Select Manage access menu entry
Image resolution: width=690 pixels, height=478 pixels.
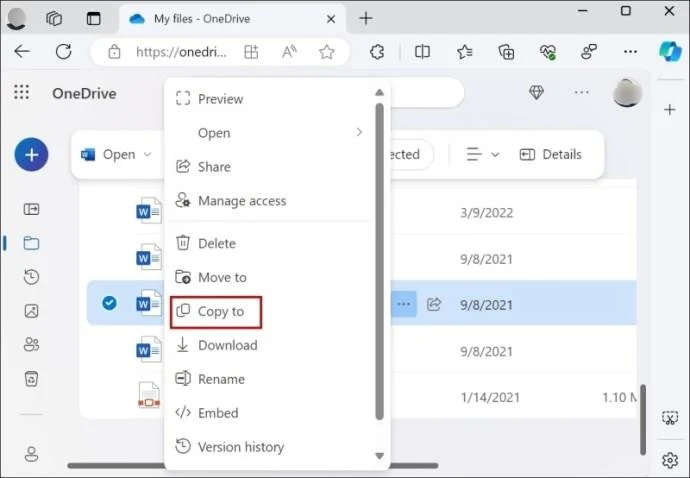click(x=241, y=201)
